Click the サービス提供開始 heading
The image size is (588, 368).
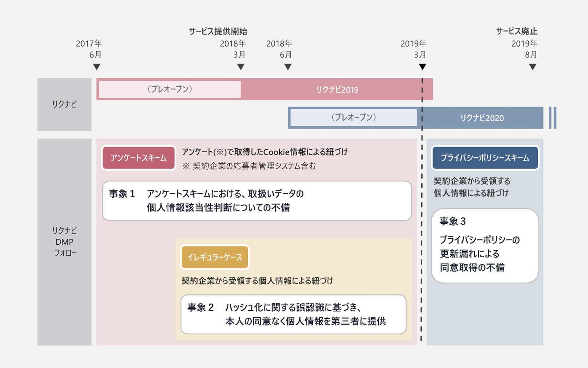pos(218,31)
